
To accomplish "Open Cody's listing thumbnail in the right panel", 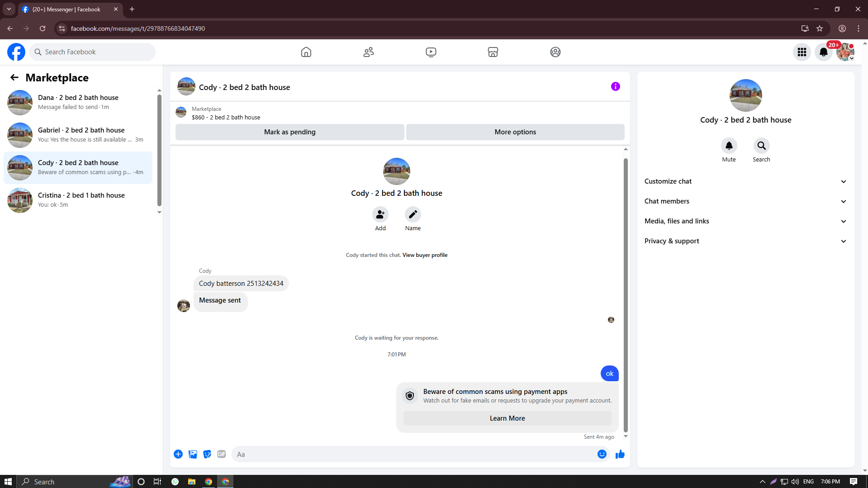I will pos(746,95).
